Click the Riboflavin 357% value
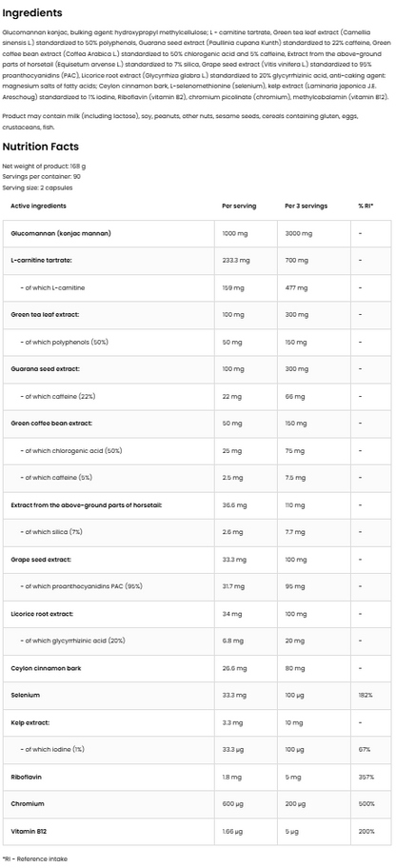Image resolution: width=396 pixels, height=868 pixels. point(366,777)
